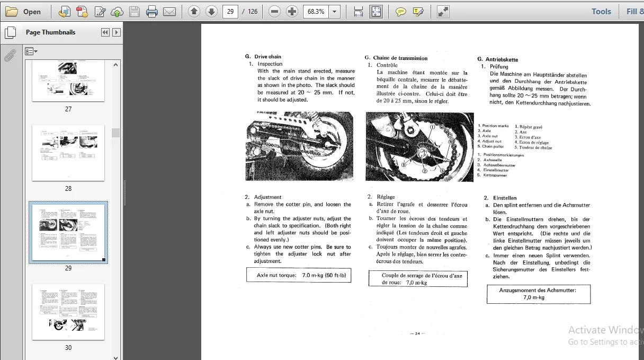Expand the panel with the right arrow
Viewport: 644px width, 360px height.
(117, 32)
